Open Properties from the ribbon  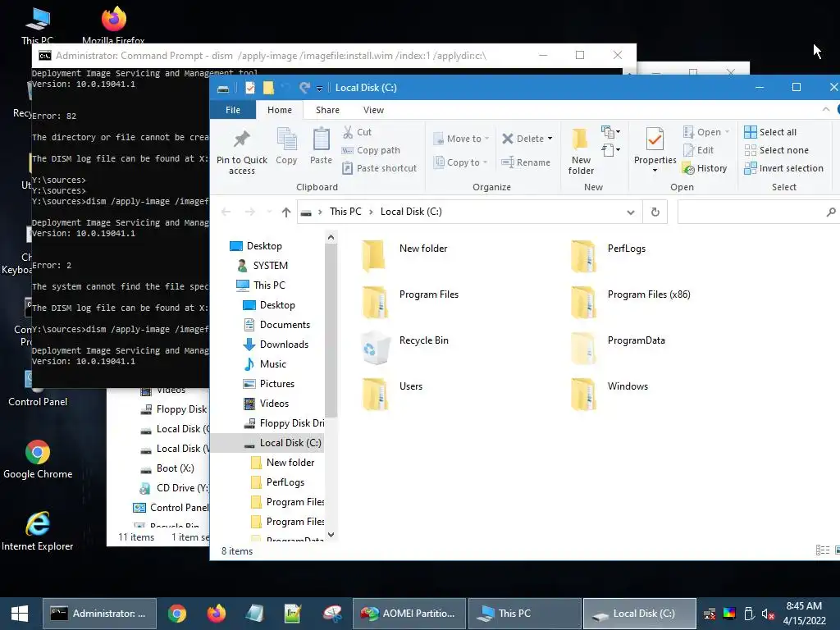655,150
